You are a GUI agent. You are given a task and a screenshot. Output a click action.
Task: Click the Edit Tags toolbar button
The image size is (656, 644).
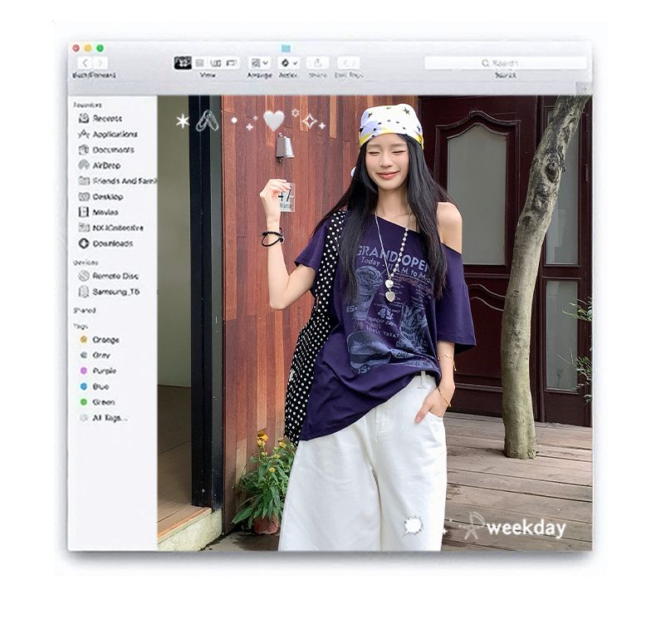click(349, 63)
